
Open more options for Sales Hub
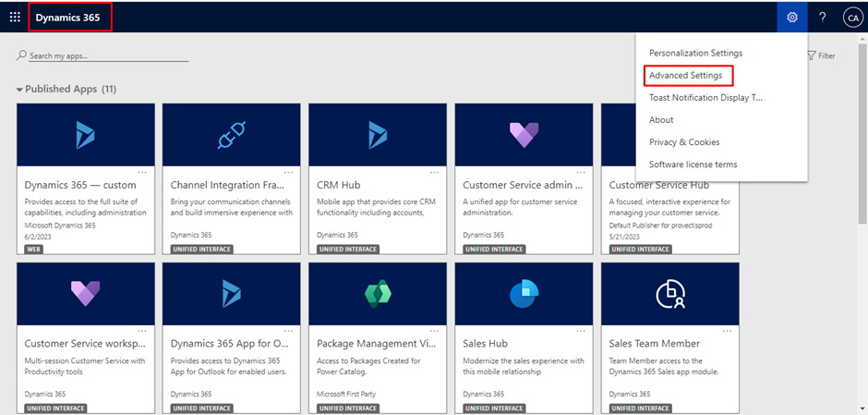581,331
